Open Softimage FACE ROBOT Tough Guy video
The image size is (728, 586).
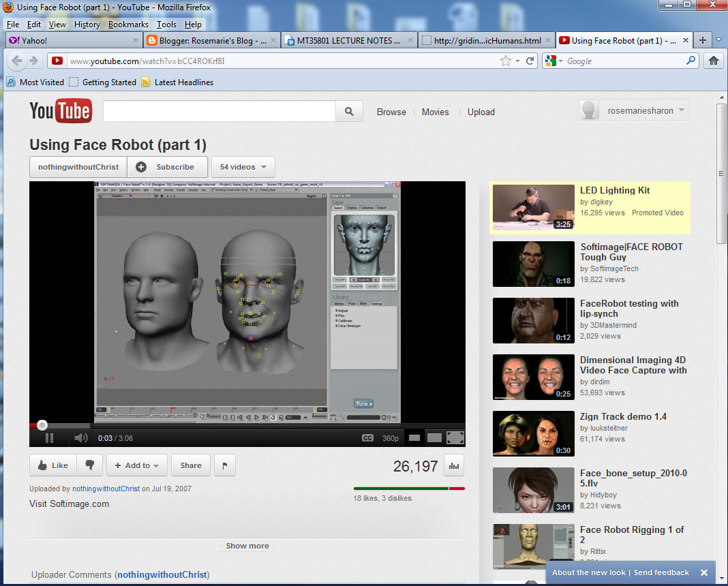631,252
